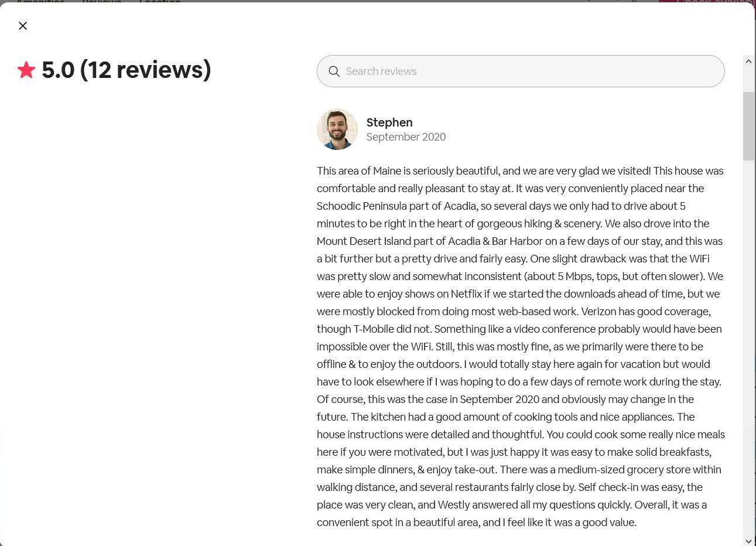Screen dimensions: 756x546
Task: Click the red star rating icon
Action: tap(26, 70)
